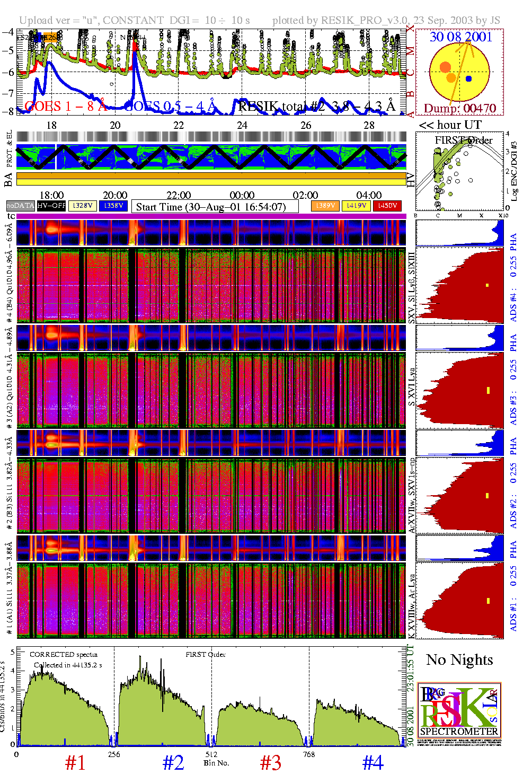Click the red #1 channel label
This screenshot has height=783, width=532.
[x=75, y=763]
